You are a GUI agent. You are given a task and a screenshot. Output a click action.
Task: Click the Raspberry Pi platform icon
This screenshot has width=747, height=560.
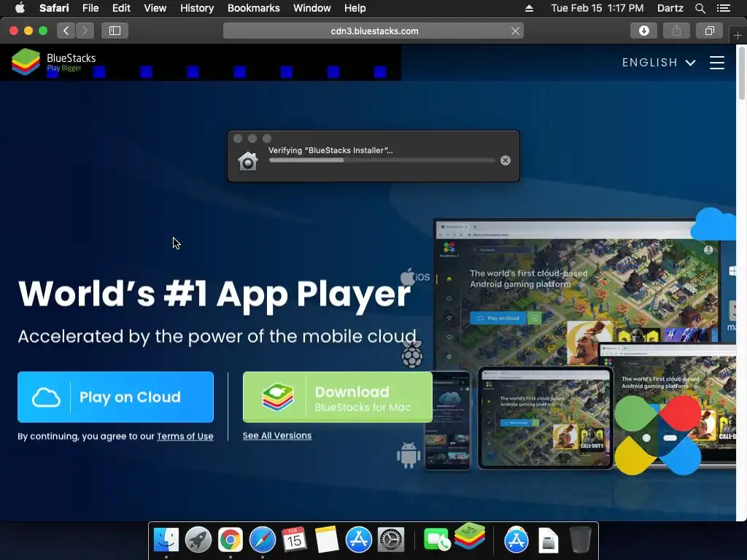[411, 354]
